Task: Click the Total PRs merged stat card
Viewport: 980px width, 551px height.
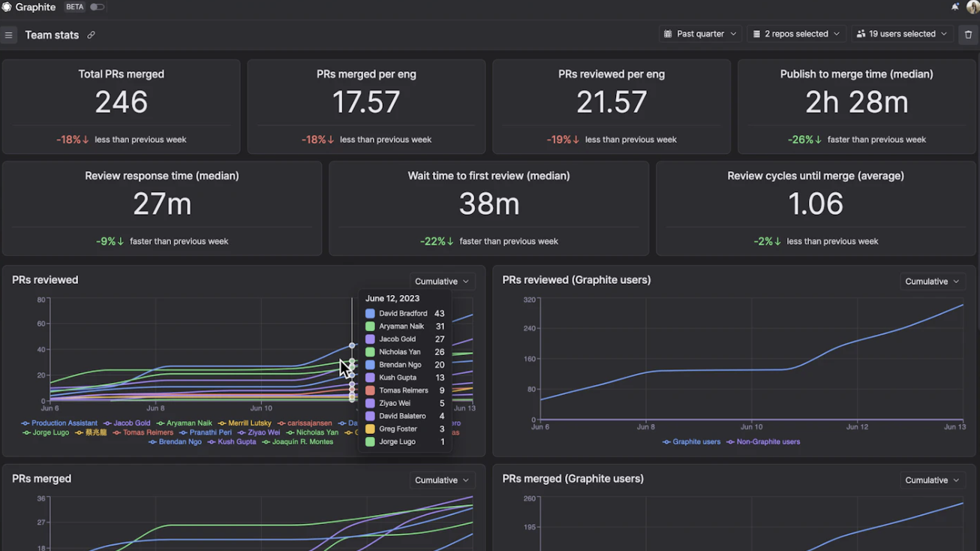Action: point(121,107)
